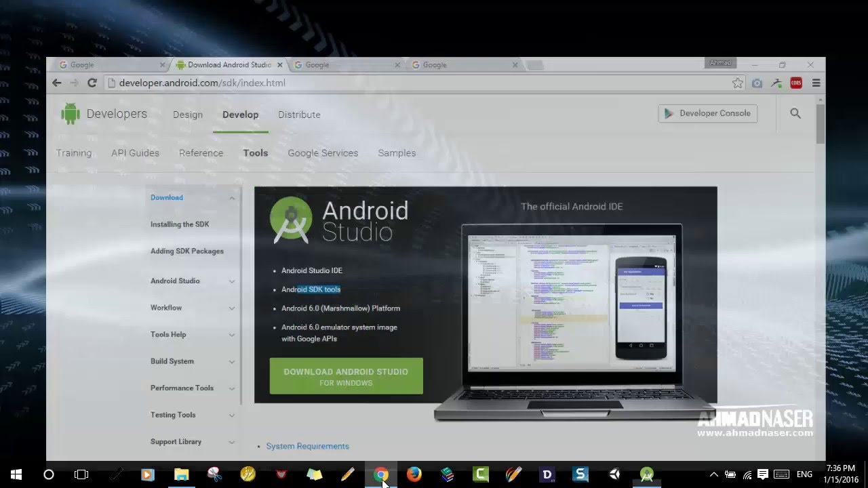Screen dimensions: 868x488
Task: Open site search with the magnifier icon
Action: [x=795, y=114]
